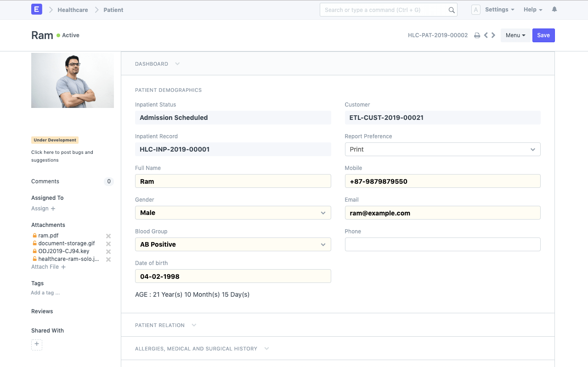This screenshot has height=367, width=588.
Task: Click the Shared With plus button
Action: pos(37,345)
